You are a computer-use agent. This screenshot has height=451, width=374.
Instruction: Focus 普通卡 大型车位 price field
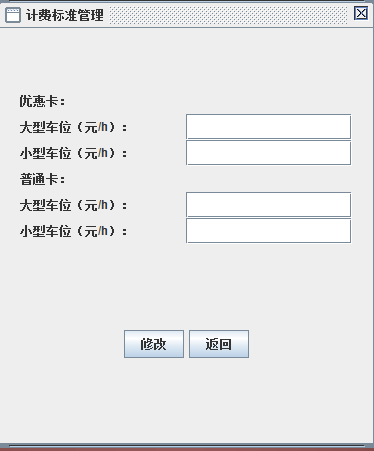click(268, 205)
